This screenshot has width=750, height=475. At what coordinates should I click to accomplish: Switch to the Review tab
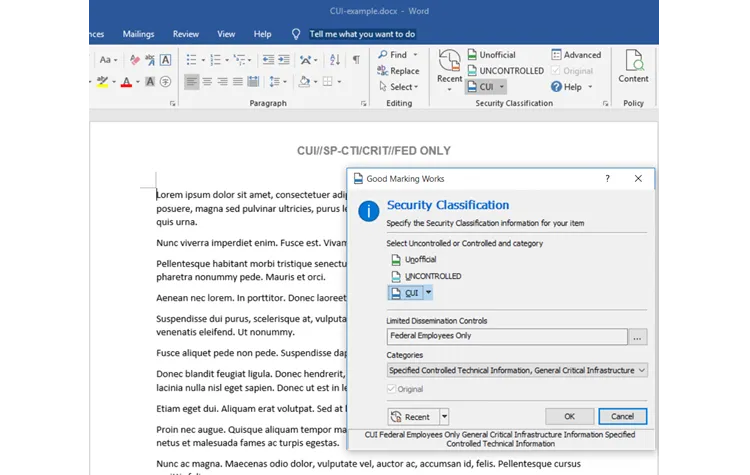(x=186, y=34)
